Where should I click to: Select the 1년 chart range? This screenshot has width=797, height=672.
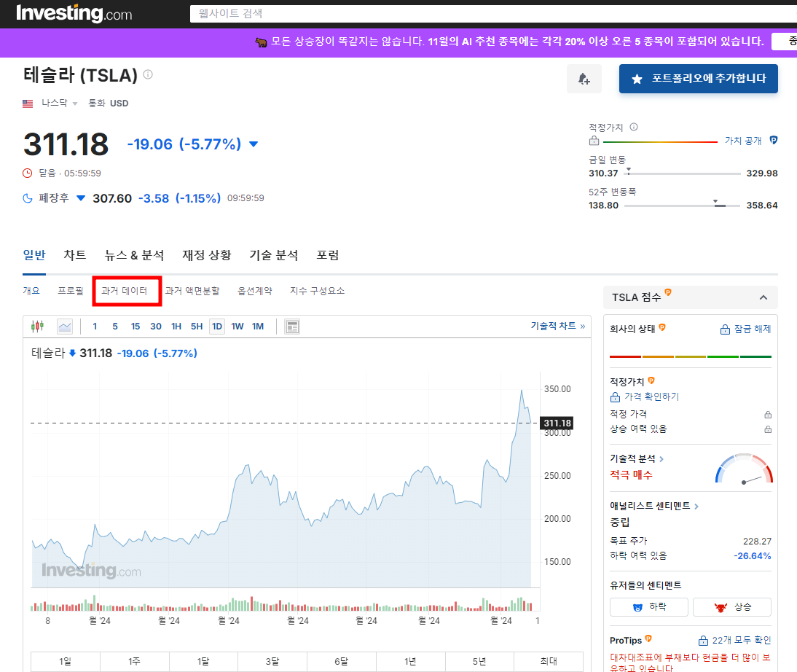(x=410, y=661)
